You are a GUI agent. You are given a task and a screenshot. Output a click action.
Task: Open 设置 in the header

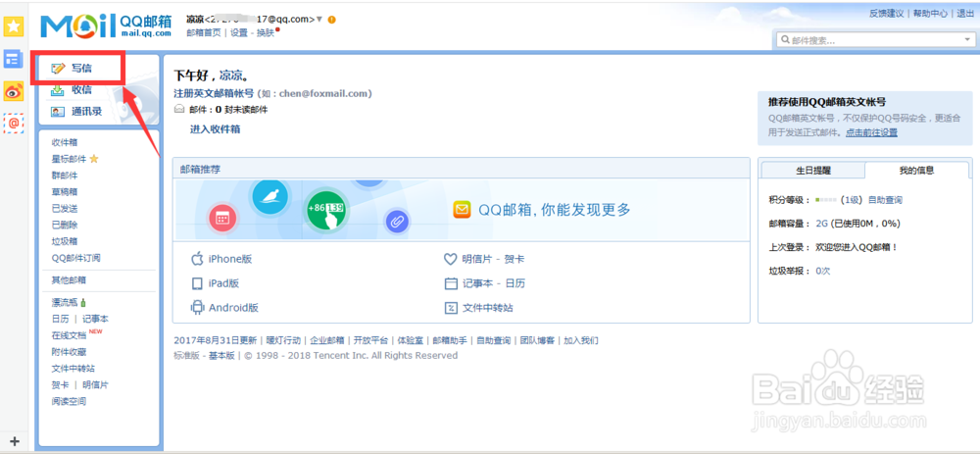(x=239, y=33)
